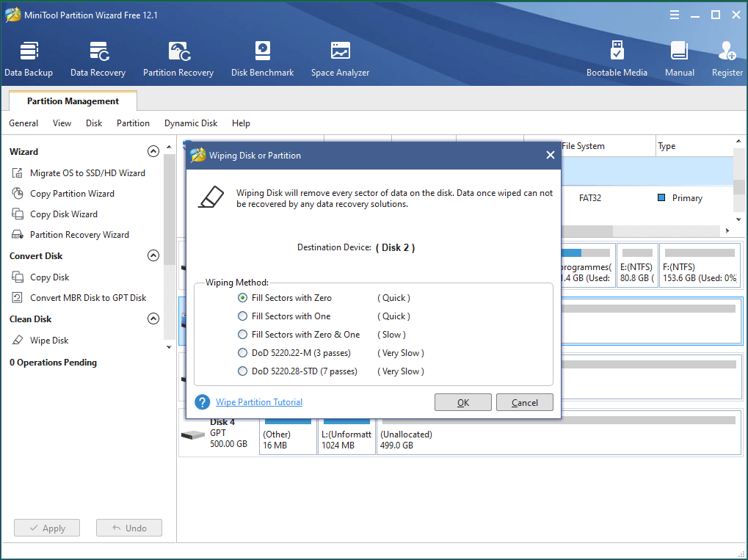Collapse the Clean Disk section
Screen dimensions: 748x560
pos(153,319)
